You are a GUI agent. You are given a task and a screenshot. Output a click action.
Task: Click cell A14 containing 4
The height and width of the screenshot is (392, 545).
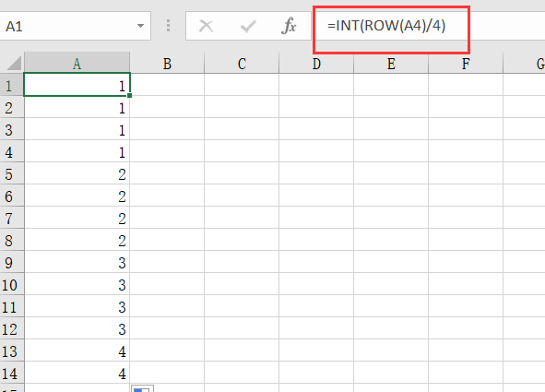point(77,373)
